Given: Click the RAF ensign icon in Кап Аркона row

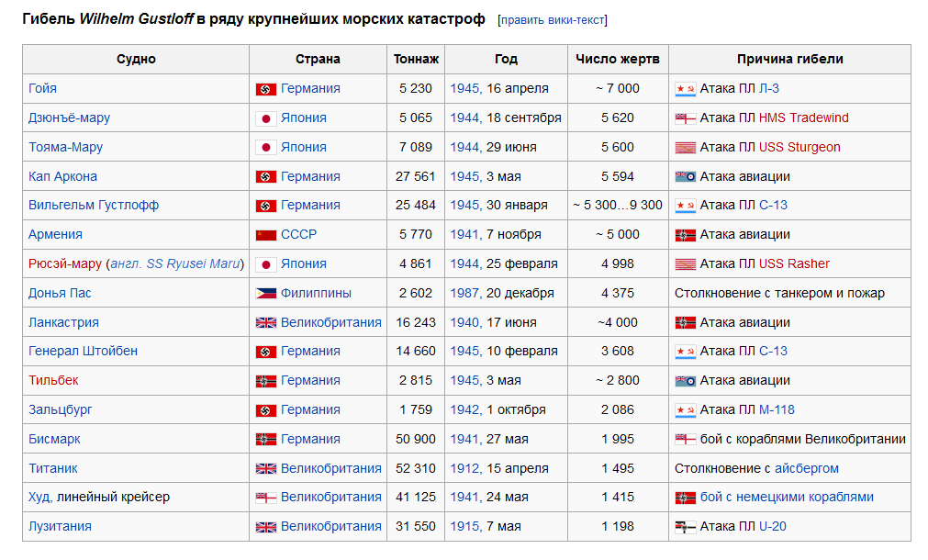Looking at the screenshot, I should coord(686,176).
